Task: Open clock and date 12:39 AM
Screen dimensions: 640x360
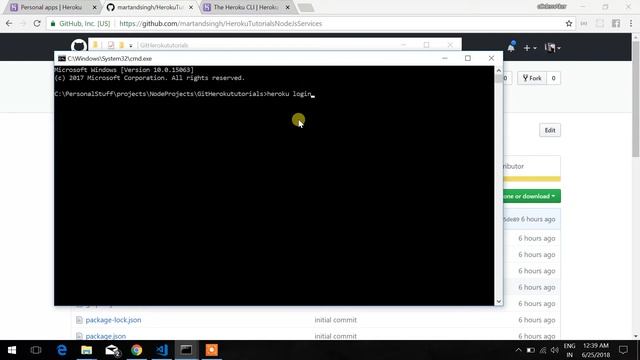Action: (596, 350)
